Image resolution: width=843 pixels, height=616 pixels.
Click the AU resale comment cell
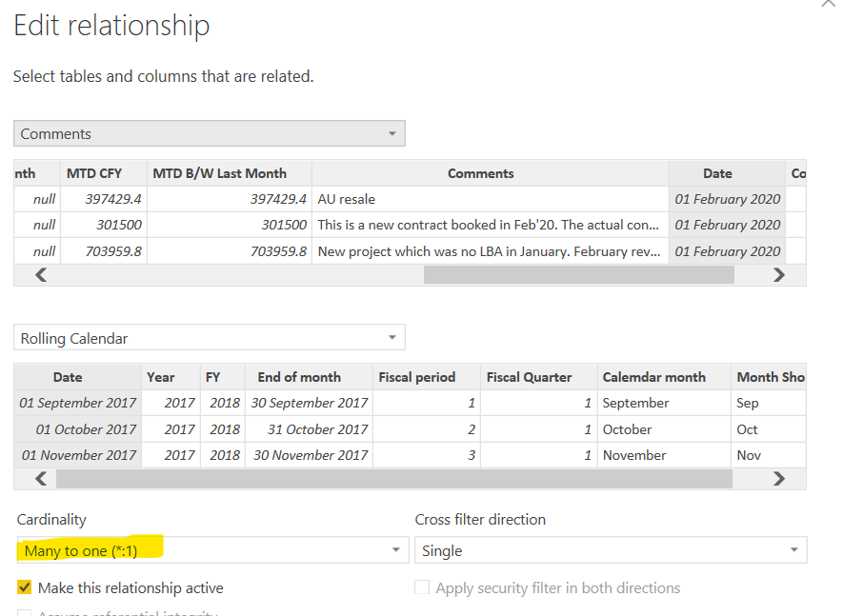click(491, 199)
